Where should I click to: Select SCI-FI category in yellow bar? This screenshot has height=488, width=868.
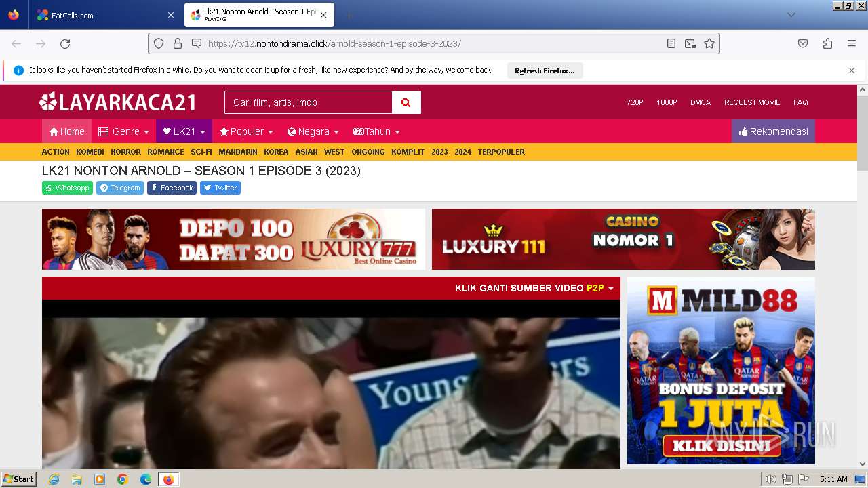point(201,152)
